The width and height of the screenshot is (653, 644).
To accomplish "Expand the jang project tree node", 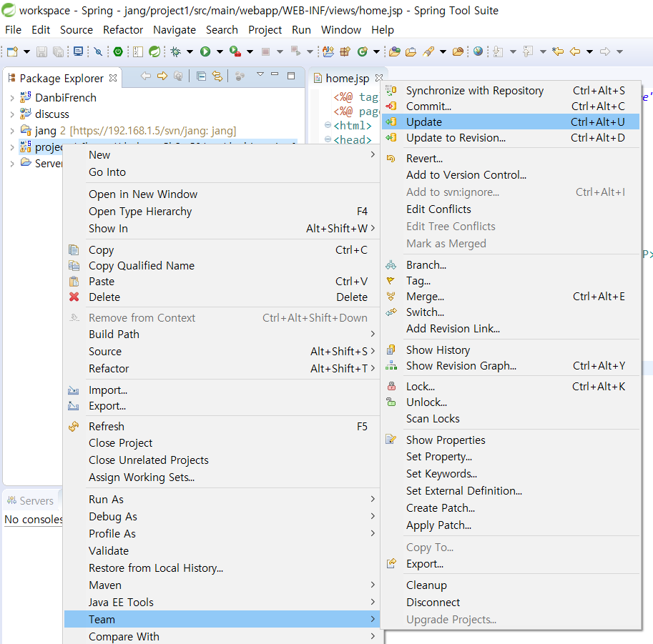I will (x=12, y=131).
